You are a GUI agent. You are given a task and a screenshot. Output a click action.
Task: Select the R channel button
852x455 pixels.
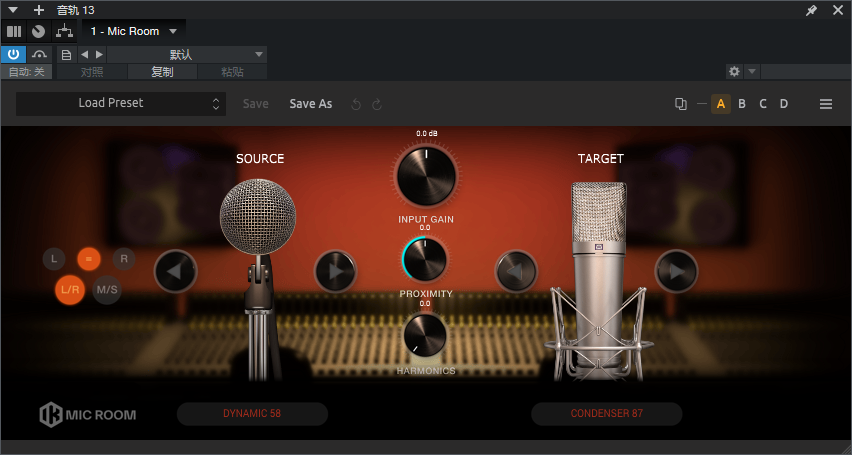point(124,259)
